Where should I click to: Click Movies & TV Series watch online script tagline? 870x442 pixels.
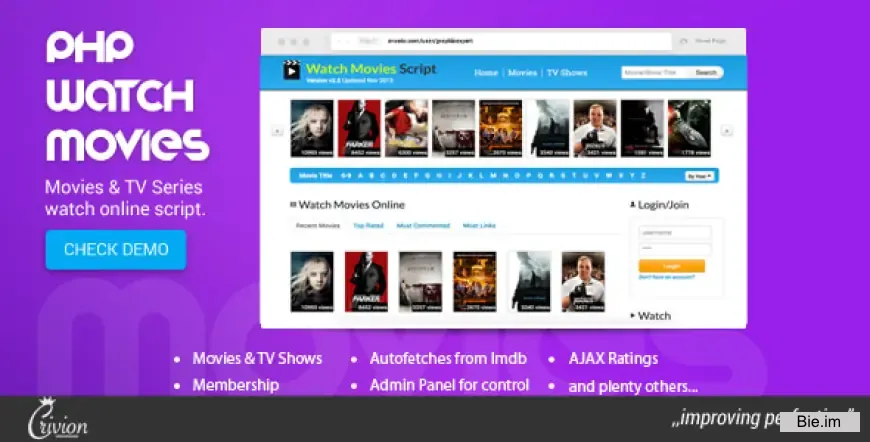tap(125, 198)
